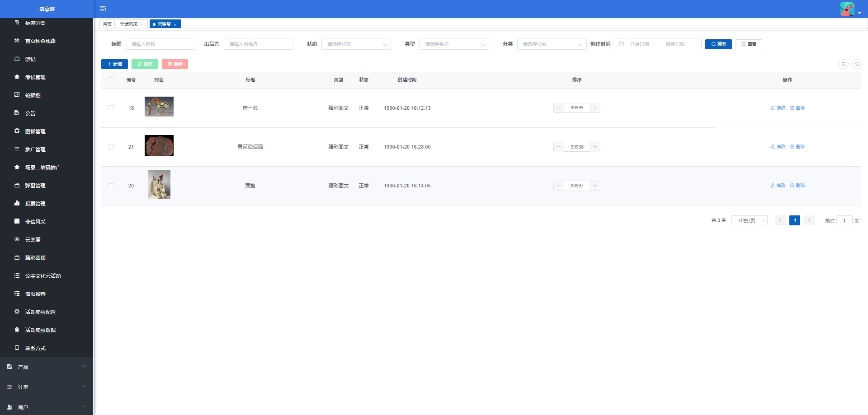
Task: Open the user avatar menu
Action: pyautogui.click(x=848, y=9)
